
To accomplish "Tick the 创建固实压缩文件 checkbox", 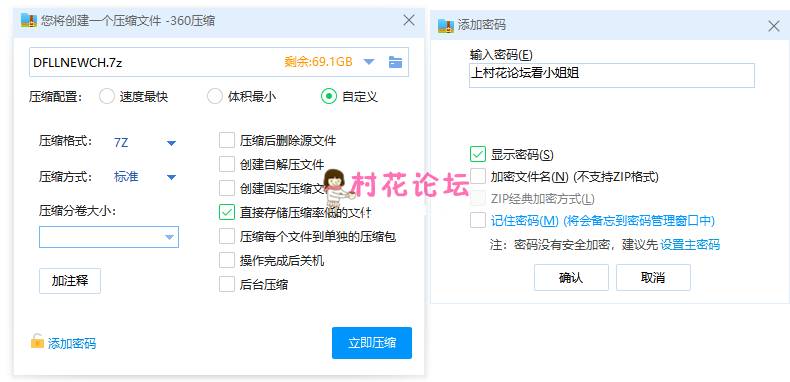I will coord(227,188).
